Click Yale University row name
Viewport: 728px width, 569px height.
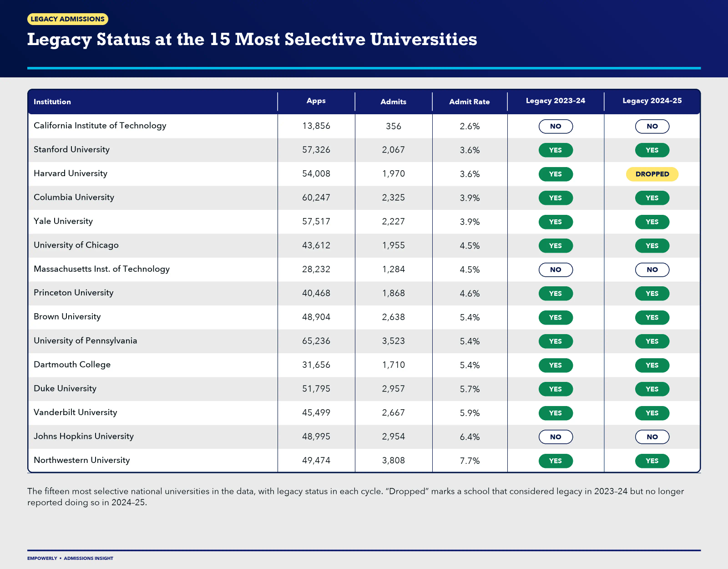pos(63,221)
